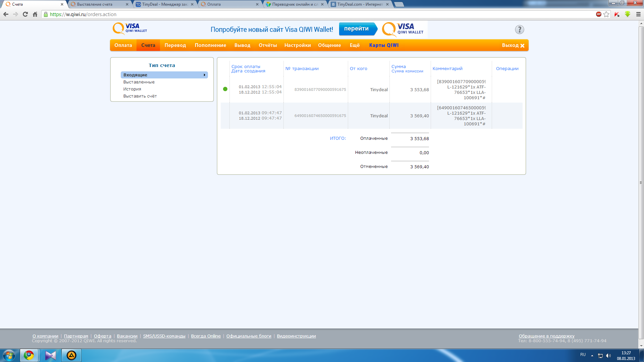Click the help question mark icon
Viewport: 644px width, 362px height.
[519, 30]
